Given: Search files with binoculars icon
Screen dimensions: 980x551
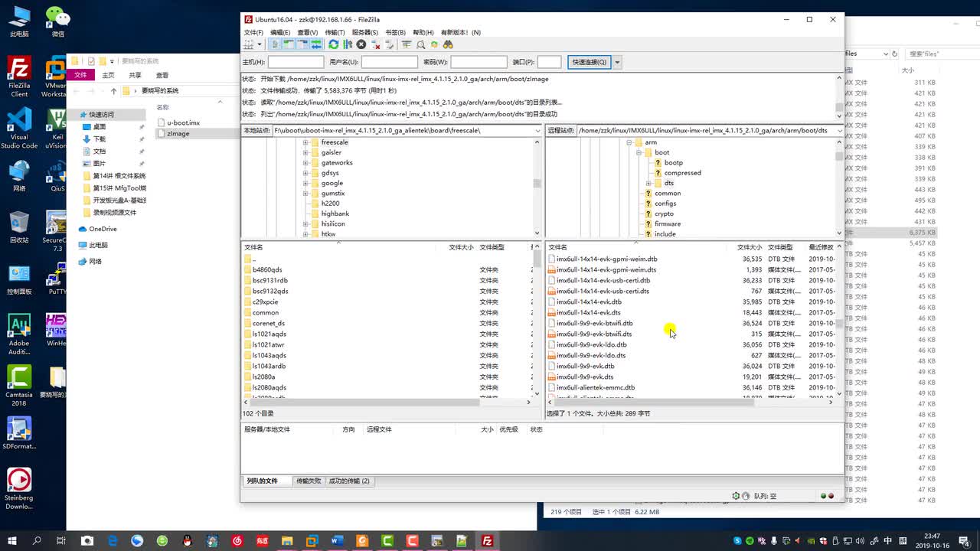Looking at the screenshot, I should pos(448,44).
